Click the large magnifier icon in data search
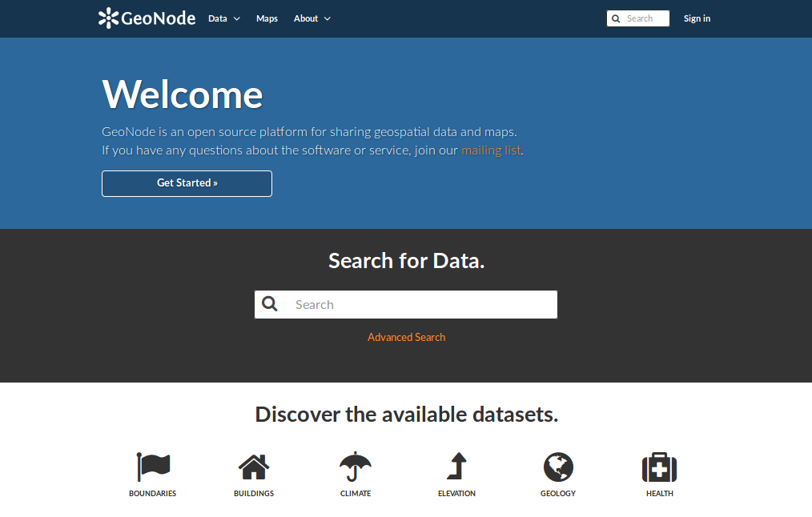This screenshot has width=812, height=517. 269,304
